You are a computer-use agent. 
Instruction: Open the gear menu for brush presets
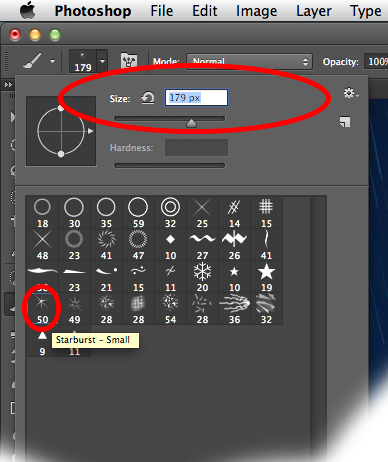click(x=351, y=93)
